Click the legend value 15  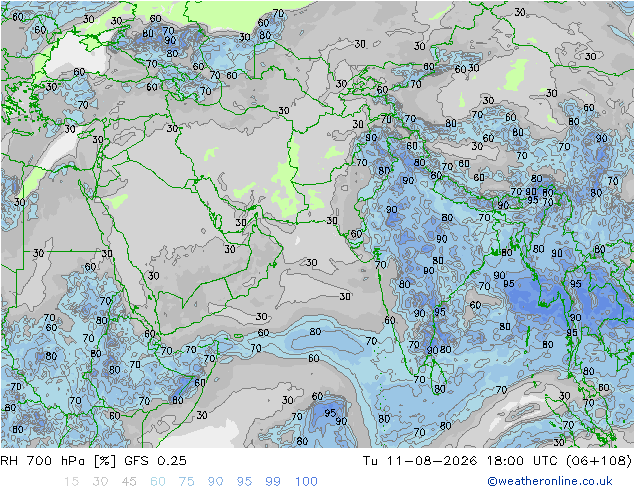tap(71, 482)
